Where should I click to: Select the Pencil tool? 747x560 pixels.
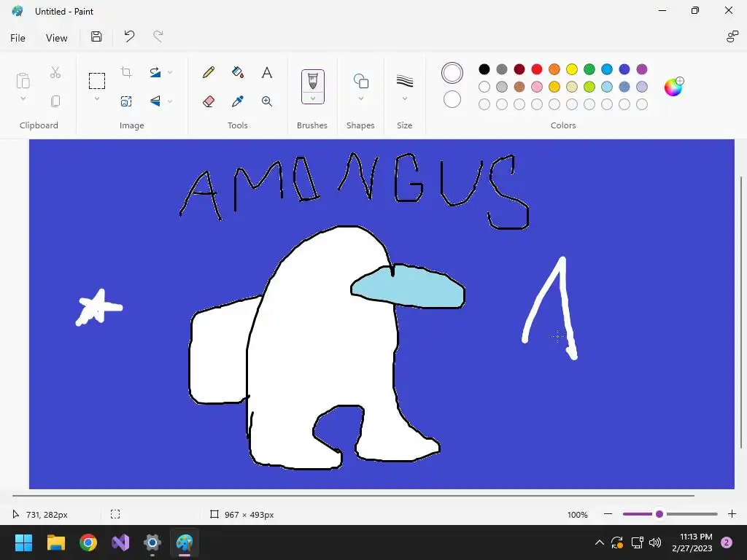(208, 72)
